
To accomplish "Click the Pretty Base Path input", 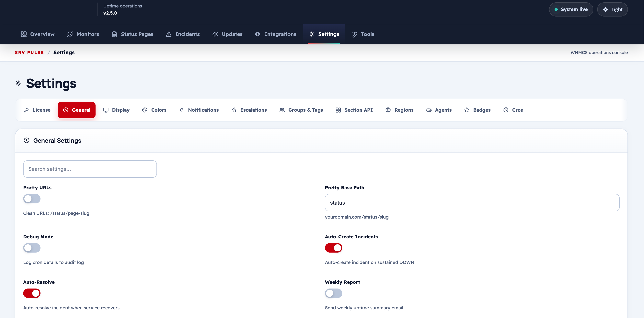I will (472, 203).
